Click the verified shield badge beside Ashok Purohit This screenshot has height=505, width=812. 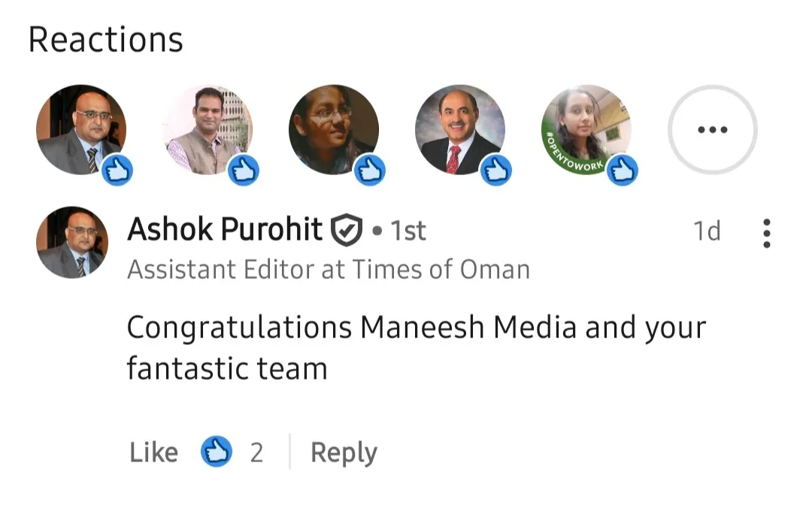347,230
